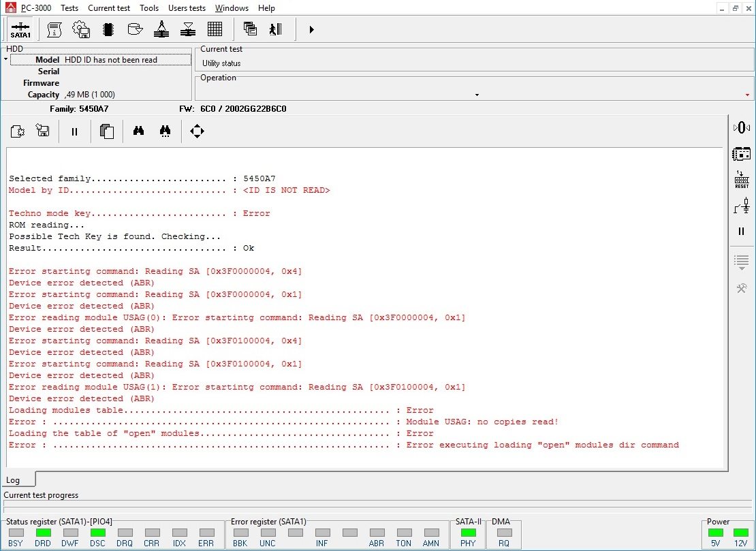Click the RESET counter icon
This screenshot has height=551, width=756.
pos(742,180)
